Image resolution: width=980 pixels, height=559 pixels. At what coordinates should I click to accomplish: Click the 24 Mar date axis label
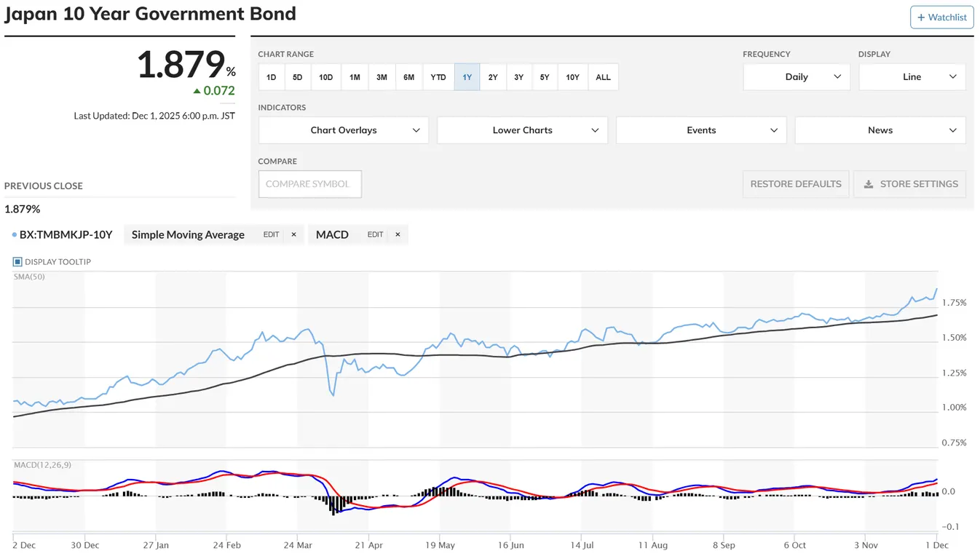[x=297, y=544]
